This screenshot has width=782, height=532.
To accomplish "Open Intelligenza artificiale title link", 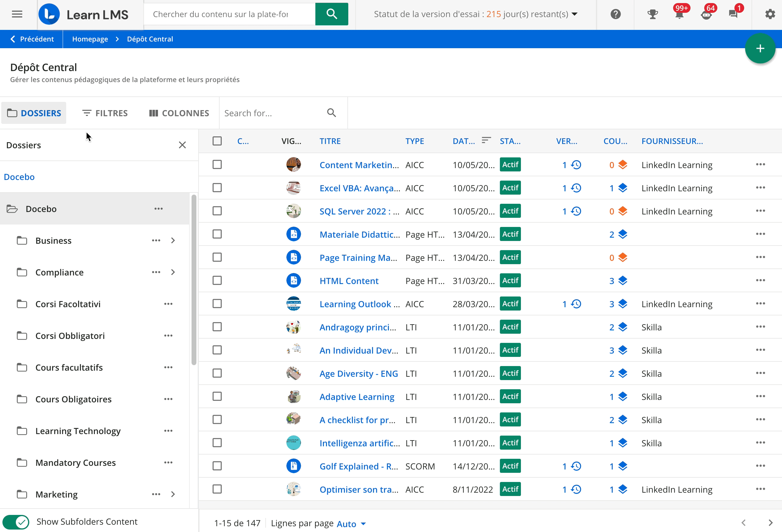I will (x=360, y=443).
